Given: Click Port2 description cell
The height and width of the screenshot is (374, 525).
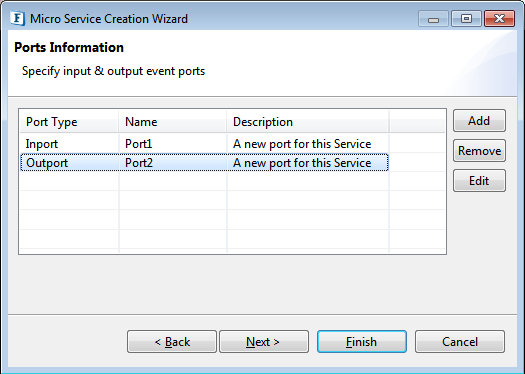Looking at the screenshot, I should (308, 163).
